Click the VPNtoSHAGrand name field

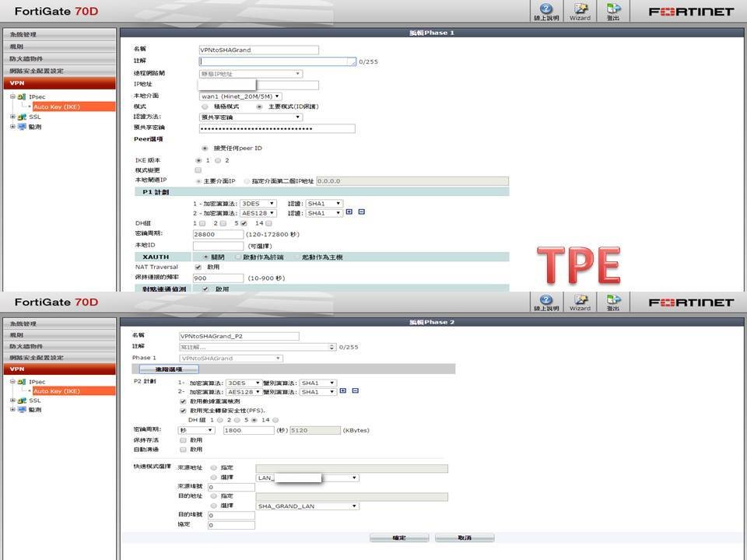coord(258,50)
